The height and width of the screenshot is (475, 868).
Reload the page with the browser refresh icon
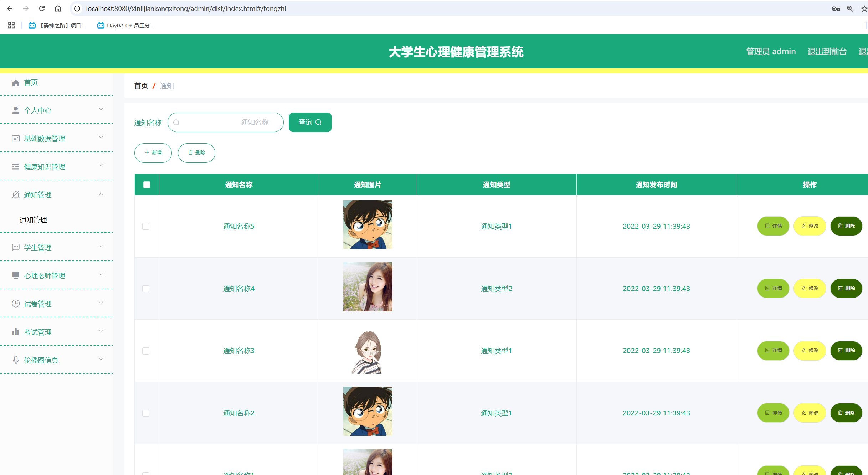coord(42,9)
